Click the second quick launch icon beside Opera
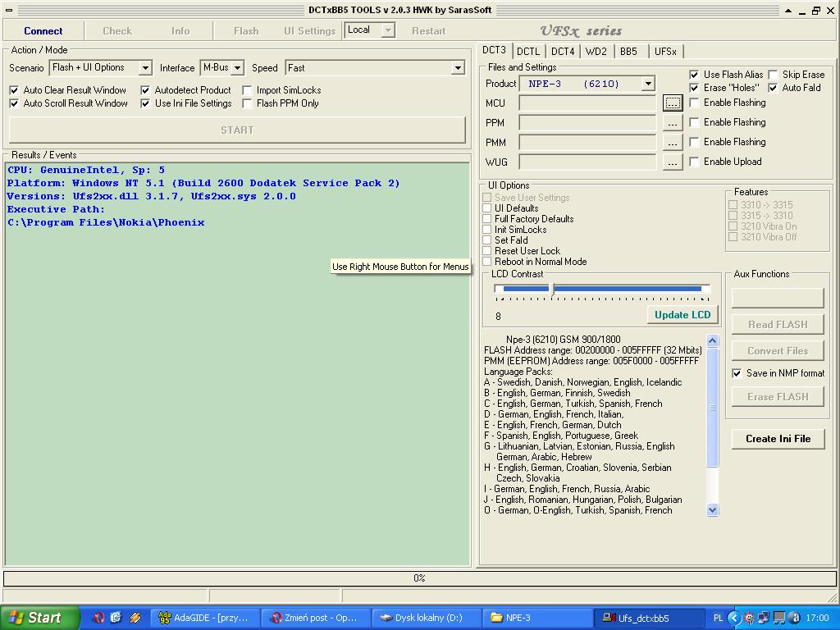The image size is (840, 630). click(x=116, y=618)
